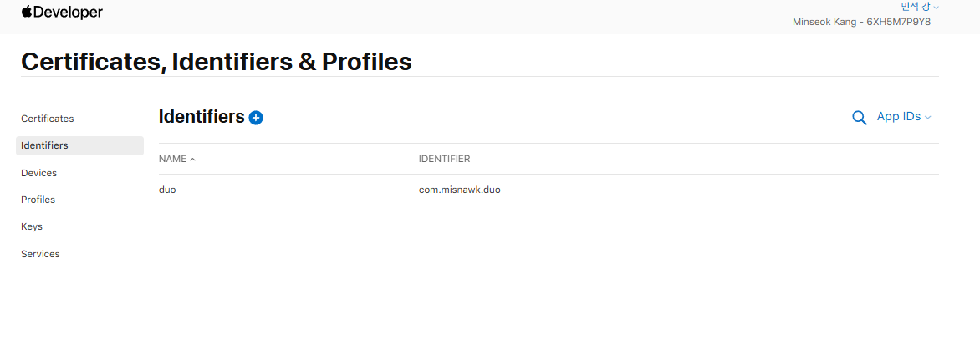The image size is (980, 355).
Task: Click the Apple logo icon
Action: 26,12
